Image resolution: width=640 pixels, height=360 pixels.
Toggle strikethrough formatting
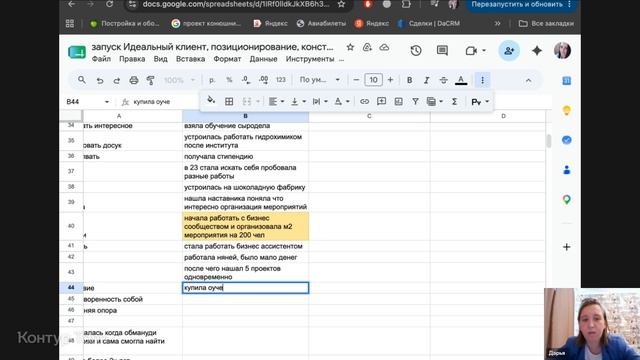pos(444,80)
